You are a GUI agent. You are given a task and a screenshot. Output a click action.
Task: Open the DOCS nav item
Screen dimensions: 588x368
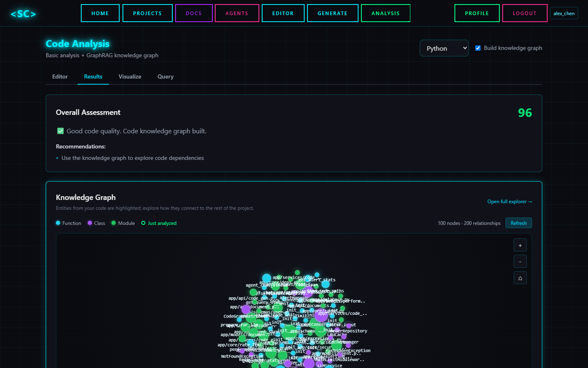tap(194, 13)
